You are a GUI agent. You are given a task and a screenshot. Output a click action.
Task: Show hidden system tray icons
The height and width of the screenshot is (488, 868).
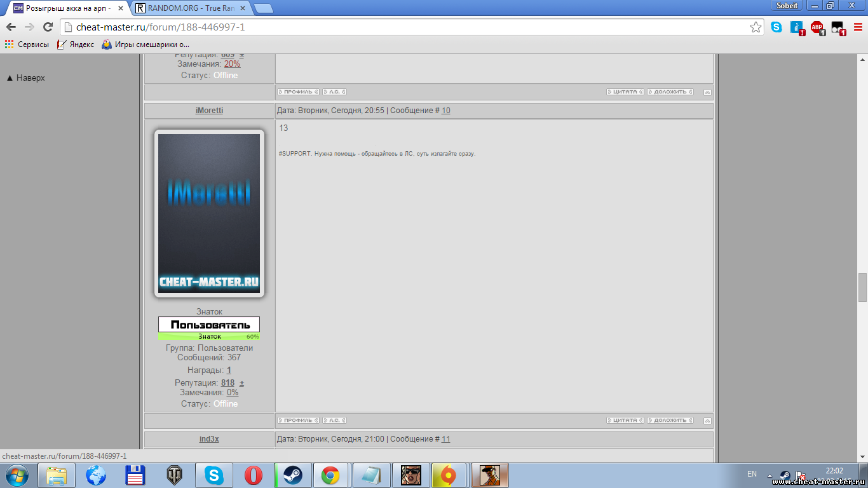coord(770,475)
